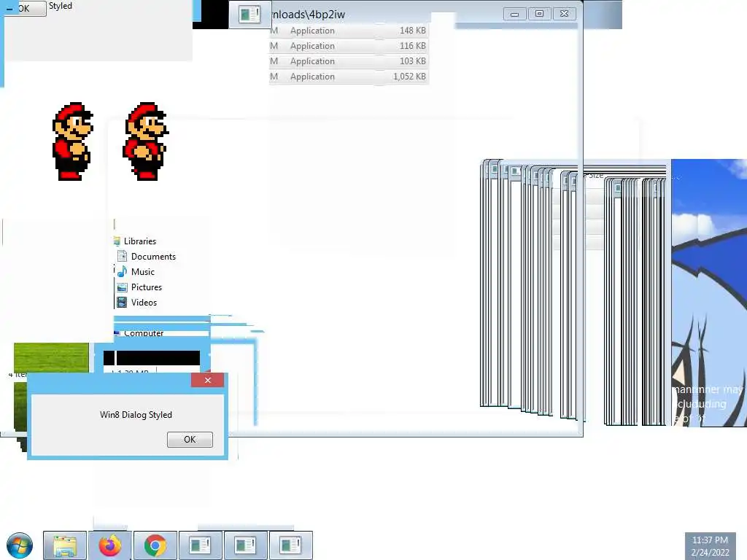Select the second taskbar window icon right of Chrome
747x560 pixels.
point(245,545)
